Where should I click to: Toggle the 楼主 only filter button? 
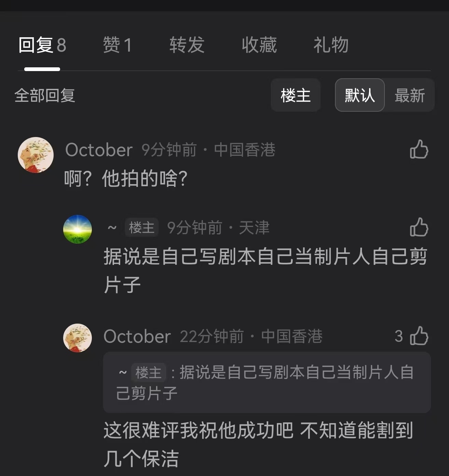(x=296, y=95)
